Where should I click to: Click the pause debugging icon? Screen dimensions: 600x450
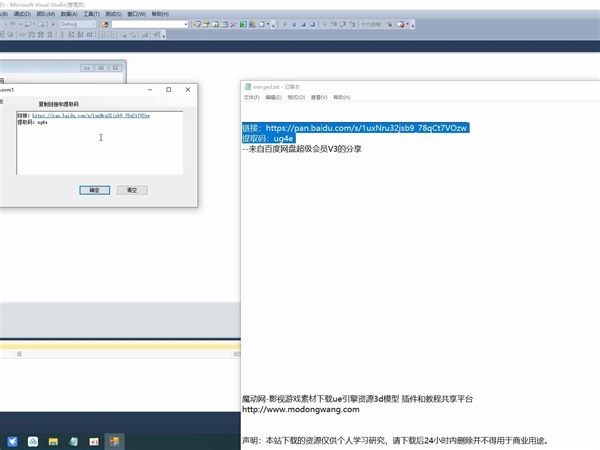[294, 24]
